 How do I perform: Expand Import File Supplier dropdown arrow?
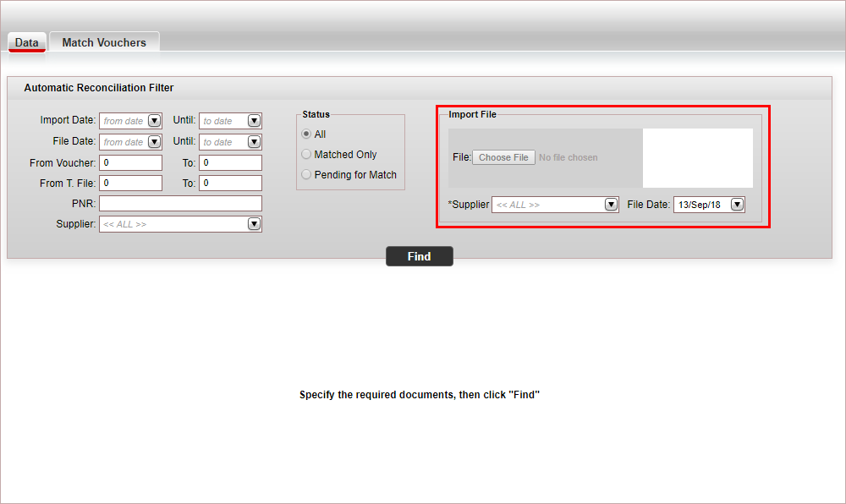(x=611, y=205)
